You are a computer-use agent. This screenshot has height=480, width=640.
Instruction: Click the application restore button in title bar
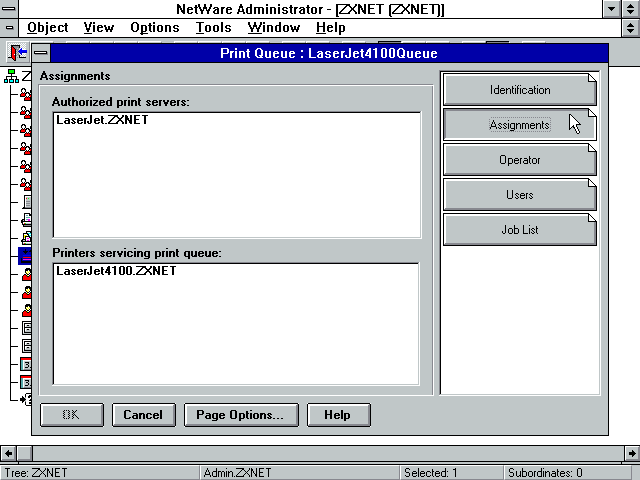(631, 9)
